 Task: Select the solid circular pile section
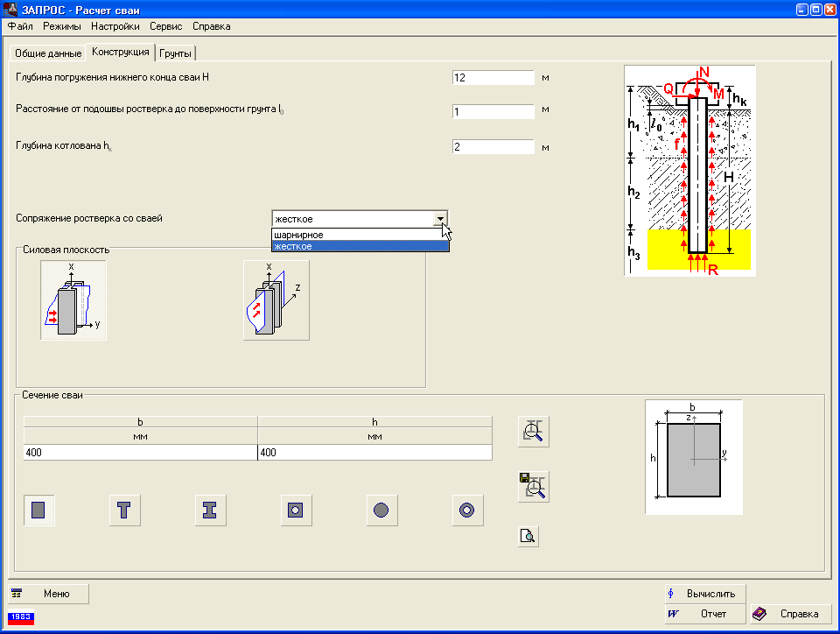tap(381, 511)
